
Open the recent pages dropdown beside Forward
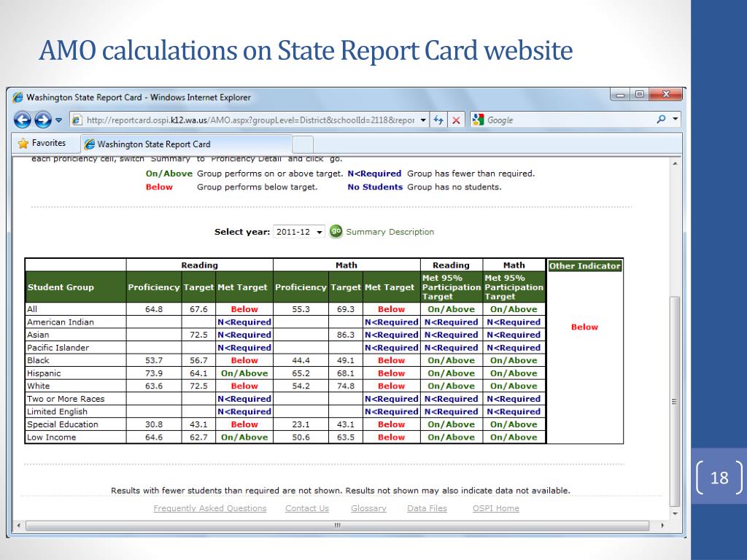[x=58, y=120]
